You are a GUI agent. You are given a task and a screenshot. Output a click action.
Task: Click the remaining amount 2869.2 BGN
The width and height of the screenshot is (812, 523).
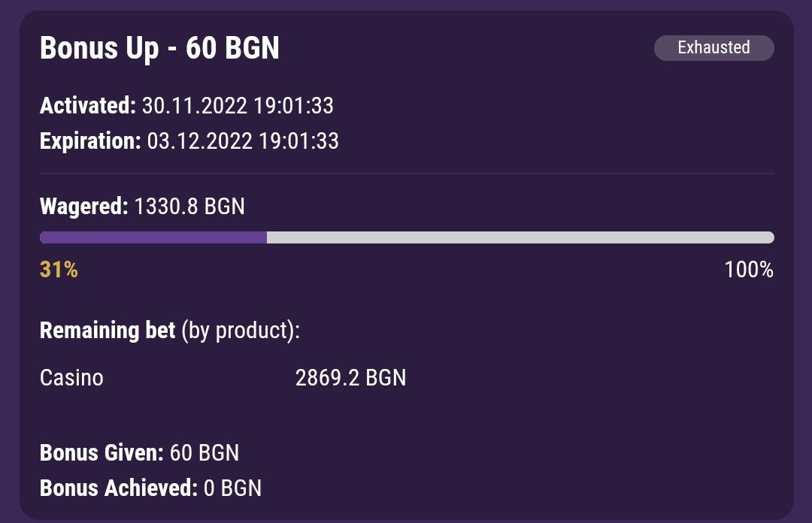coord(350,377)
